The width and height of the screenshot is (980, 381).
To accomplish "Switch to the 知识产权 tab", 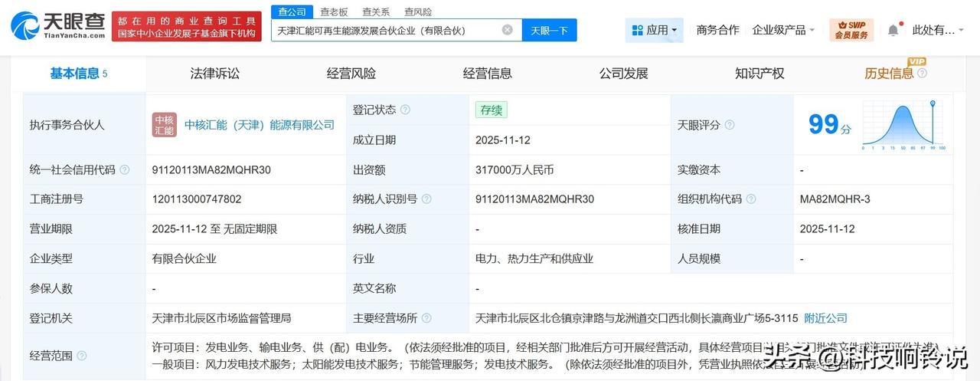I will (x=760, y=74).
